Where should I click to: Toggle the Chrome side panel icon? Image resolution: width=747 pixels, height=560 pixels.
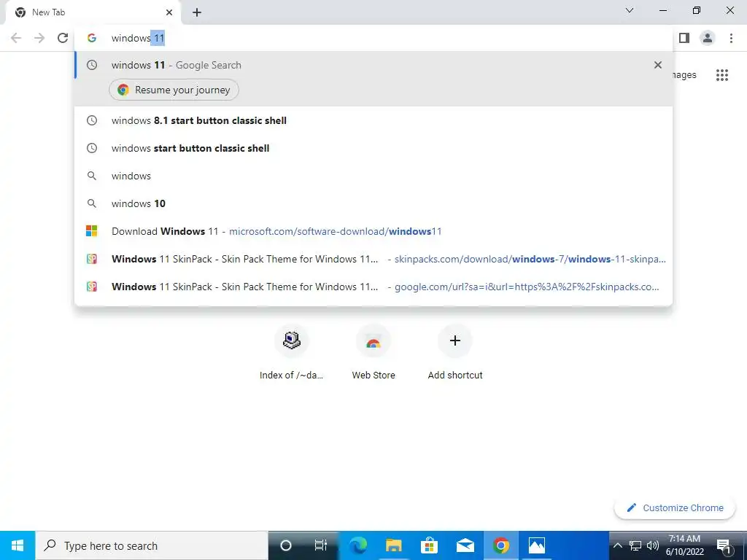(x=684, y=38)
